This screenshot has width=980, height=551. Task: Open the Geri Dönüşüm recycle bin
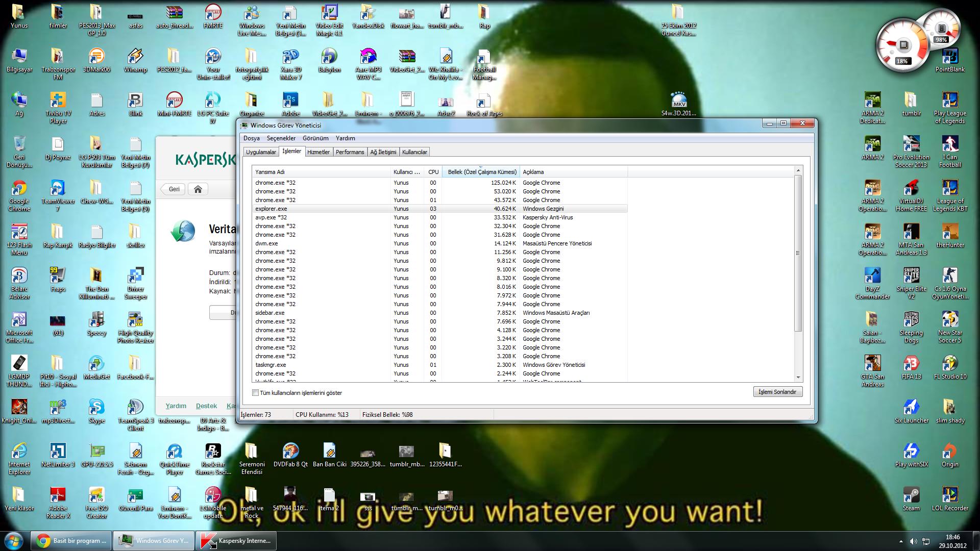[19, 152]
